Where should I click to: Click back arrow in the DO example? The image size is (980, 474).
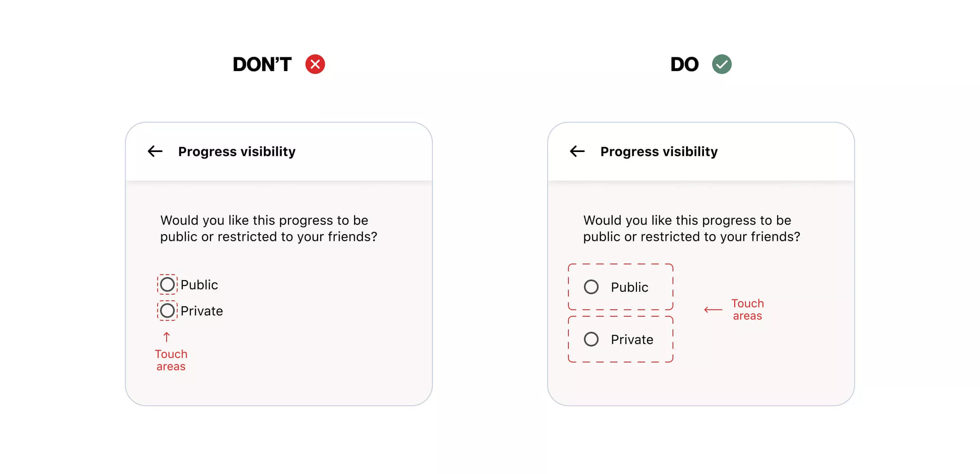click(x=577, y=151)
